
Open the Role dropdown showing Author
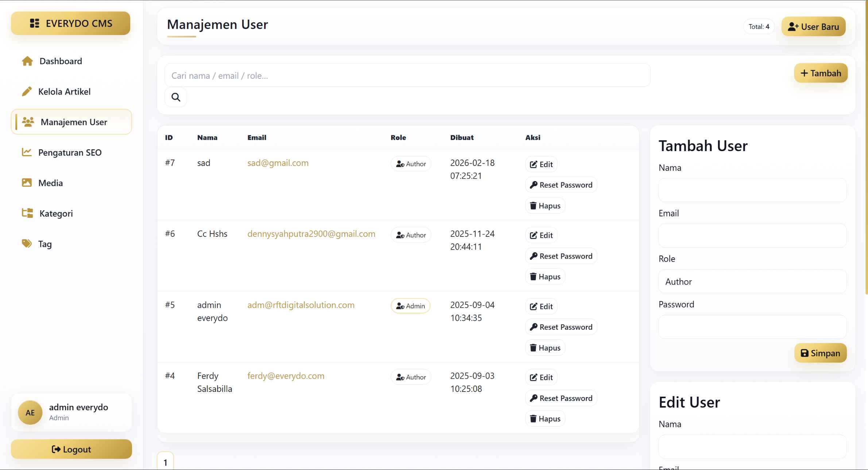pyautogui.click(x=752, y=281)
